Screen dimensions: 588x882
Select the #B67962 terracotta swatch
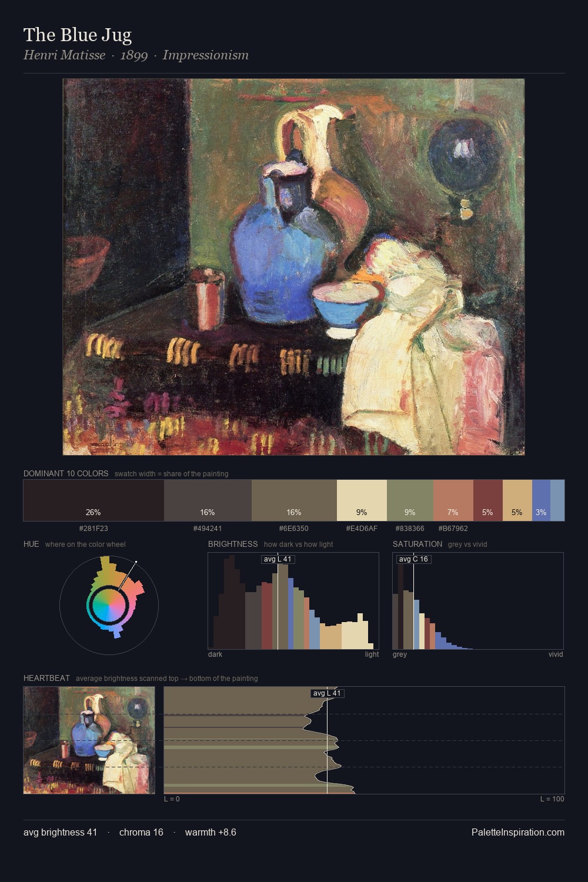453,500
